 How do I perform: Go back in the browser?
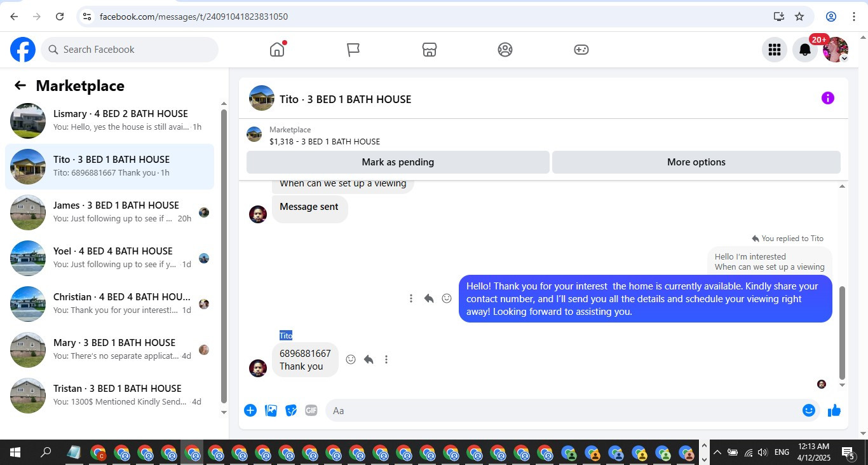tap(14, 17)
